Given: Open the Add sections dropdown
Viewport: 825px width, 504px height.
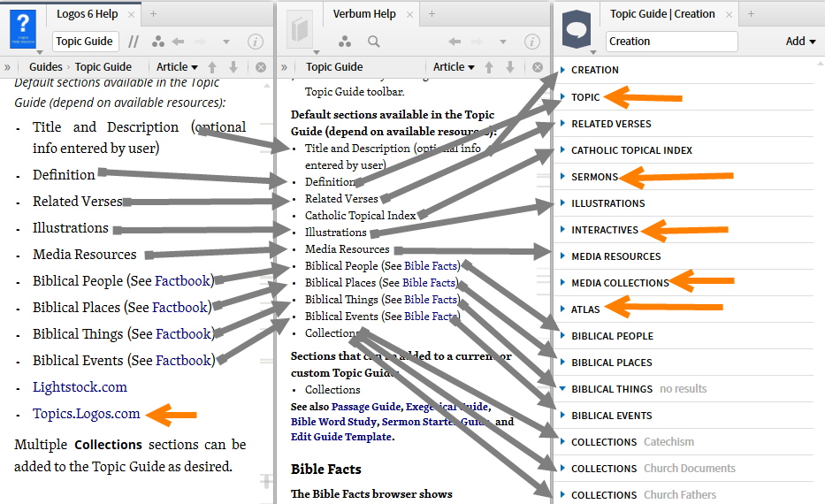Looking at the screenshot, I should (800, 41).
